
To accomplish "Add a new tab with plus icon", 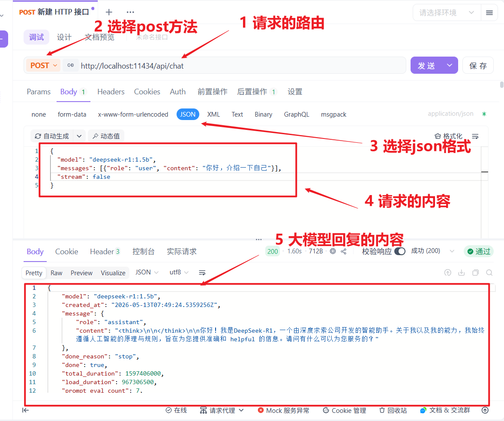I will coord(109,12).
